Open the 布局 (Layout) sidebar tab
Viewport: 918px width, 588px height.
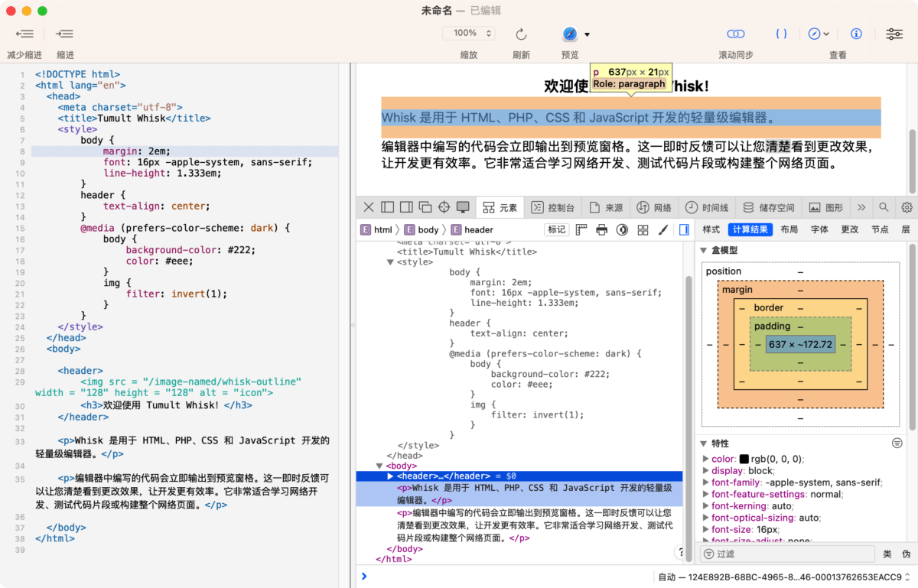[x=789, y=229]
